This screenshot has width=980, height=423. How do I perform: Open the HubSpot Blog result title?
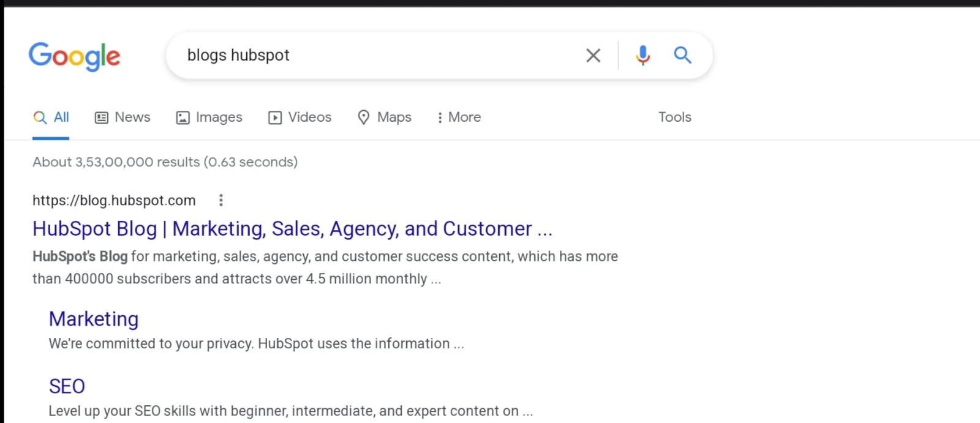tap(292, 228)
